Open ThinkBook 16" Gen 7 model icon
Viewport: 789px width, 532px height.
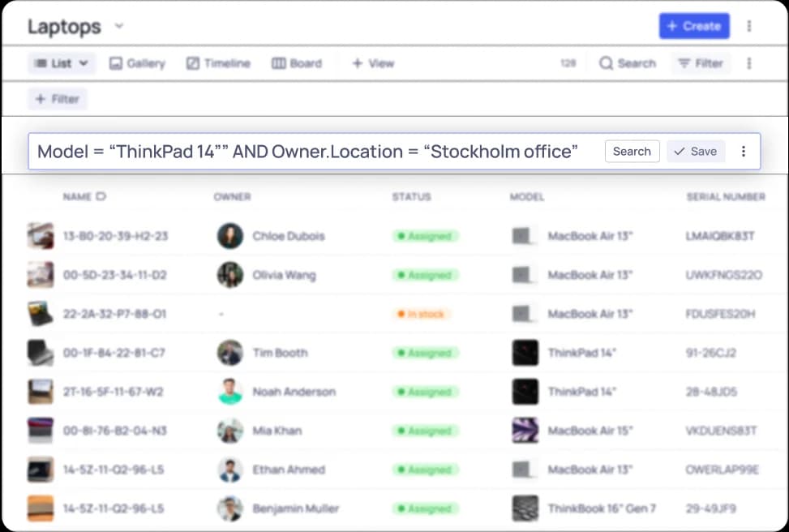(x=525, y=508)
